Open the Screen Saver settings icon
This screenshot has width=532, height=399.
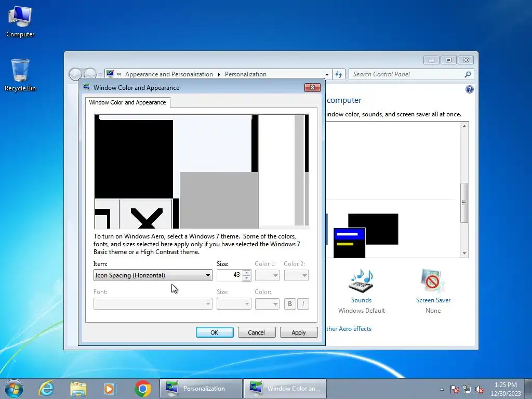coord(433,281)
